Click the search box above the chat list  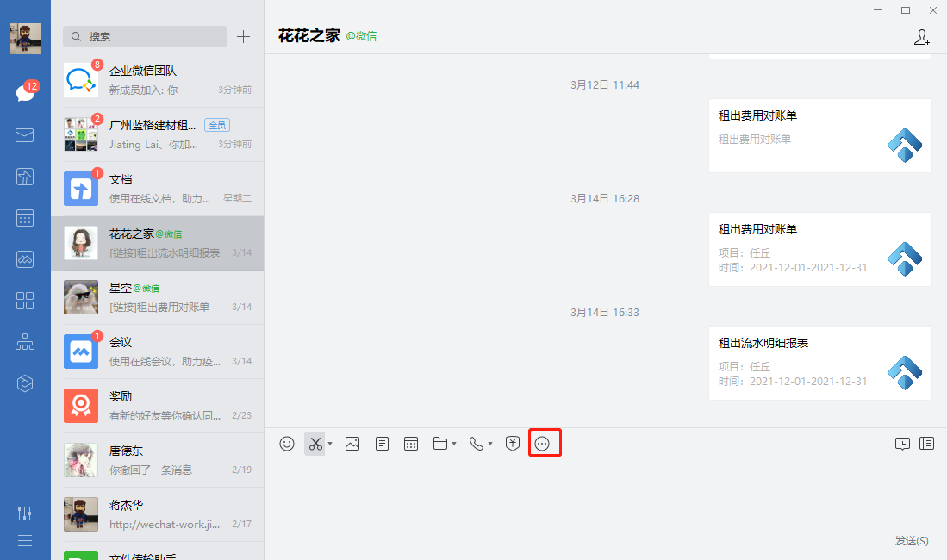(x=144, y=37)
